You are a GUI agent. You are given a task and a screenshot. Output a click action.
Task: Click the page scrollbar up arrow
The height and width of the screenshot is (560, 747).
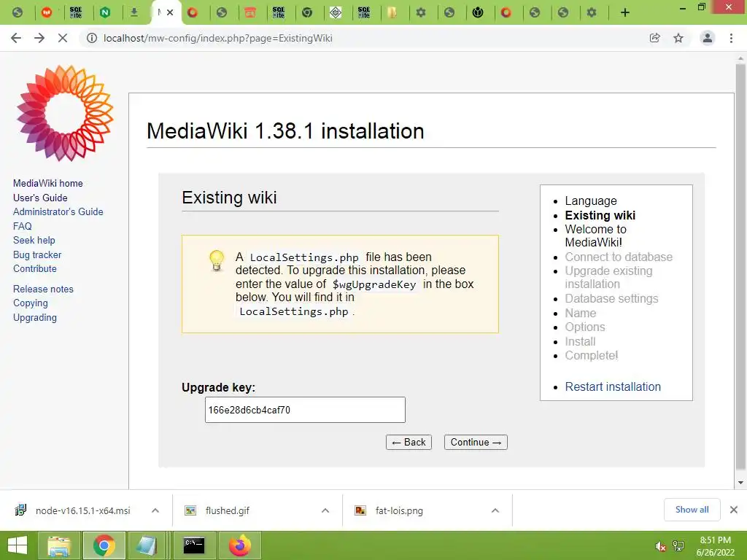[x=740, y=58]
